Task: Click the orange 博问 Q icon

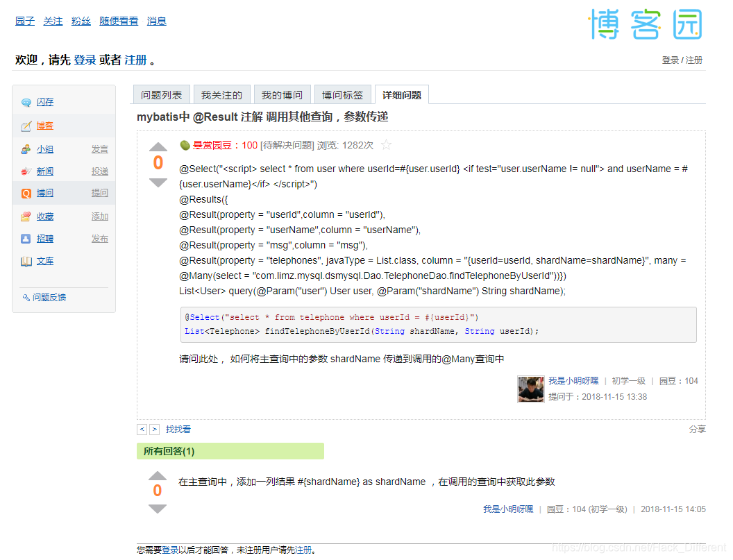Action: click(26, 193)
